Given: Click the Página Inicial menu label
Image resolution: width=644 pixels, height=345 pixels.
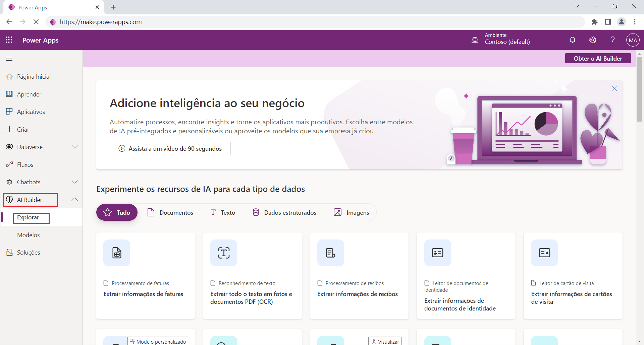Looking at the screenshot, I should (x=34, y=77).
